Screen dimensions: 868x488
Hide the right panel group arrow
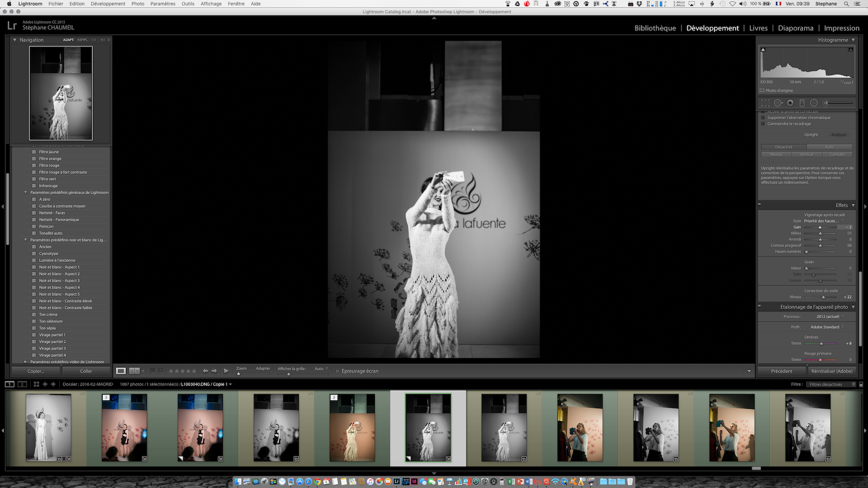(x=865, y=207)
